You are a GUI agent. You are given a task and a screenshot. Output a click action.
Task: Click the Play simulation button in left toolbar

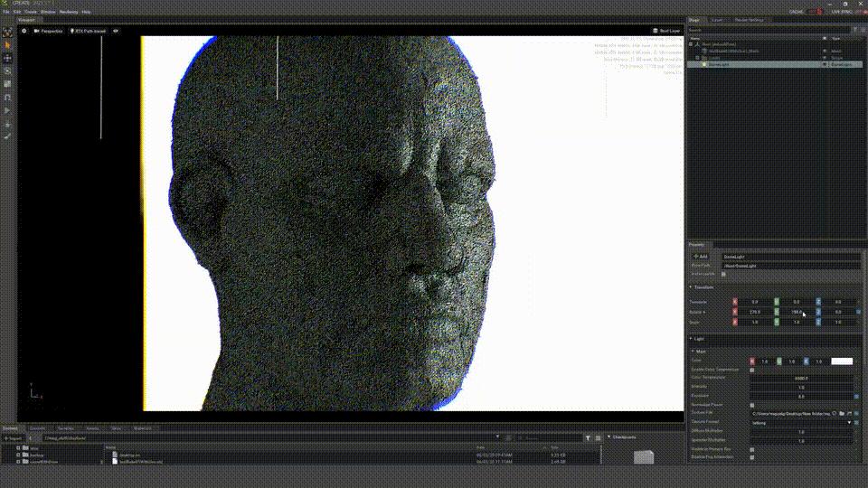coord(7,110)
